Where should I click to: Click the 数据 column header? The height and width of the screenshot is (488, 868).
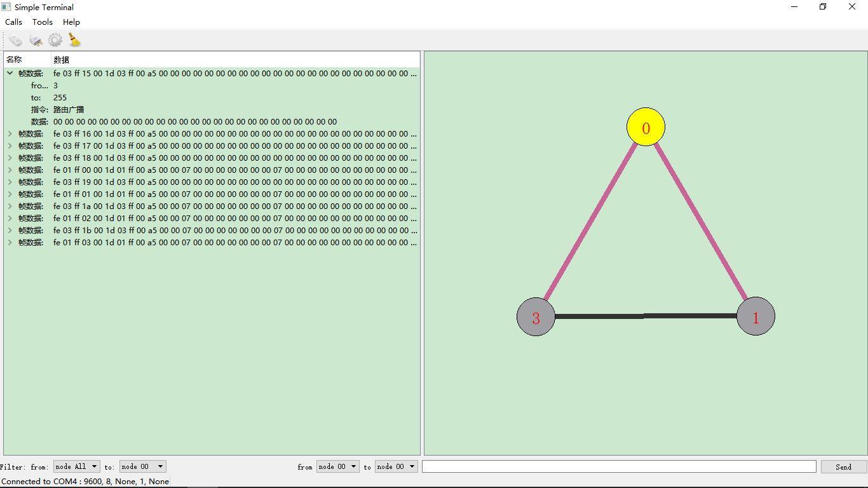235,60
